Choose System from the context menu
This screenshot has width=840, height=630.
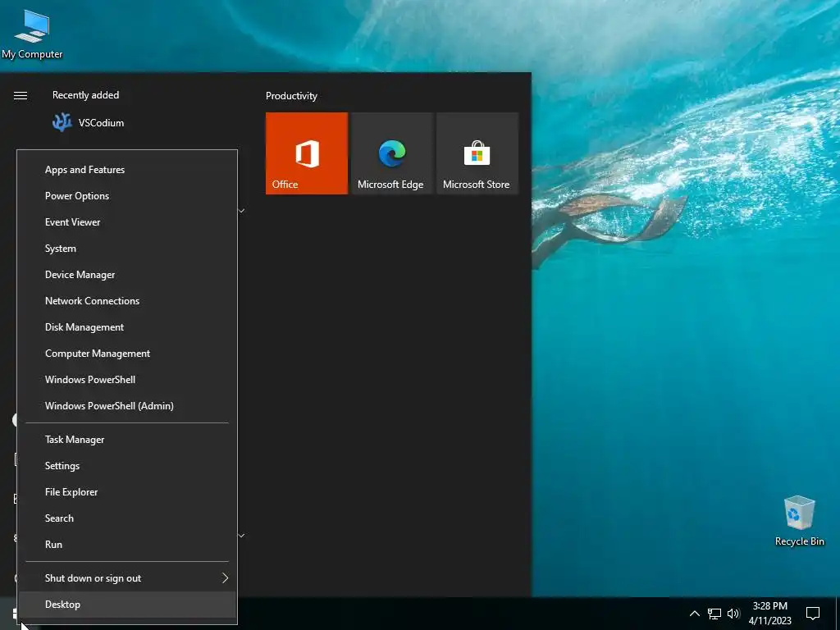click(x=127, y=249)
